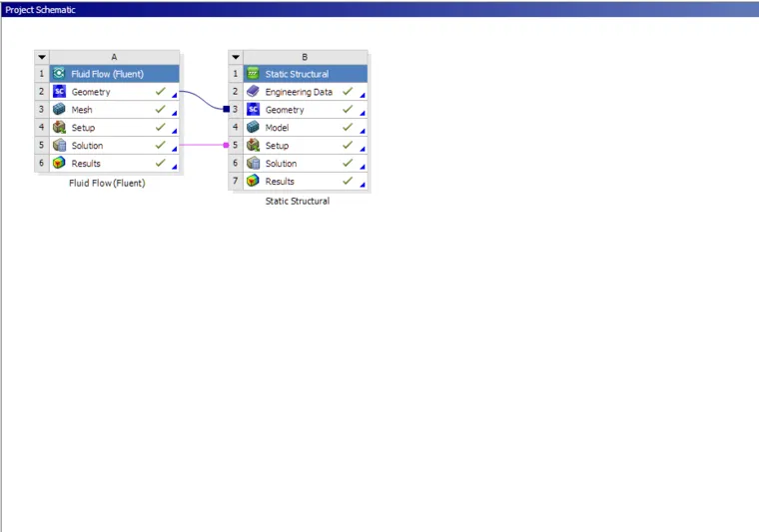759x532 pixels.
Task: Click the green checkmark on A Setup
Action: (160, 127)
